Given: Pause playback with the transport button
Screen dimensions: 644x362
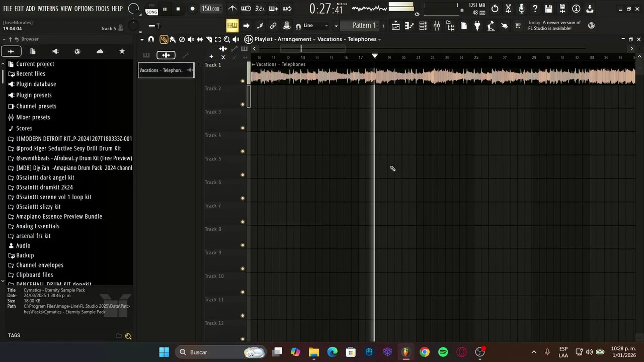Looking at the screenshot, I should (x=165, y=9).
